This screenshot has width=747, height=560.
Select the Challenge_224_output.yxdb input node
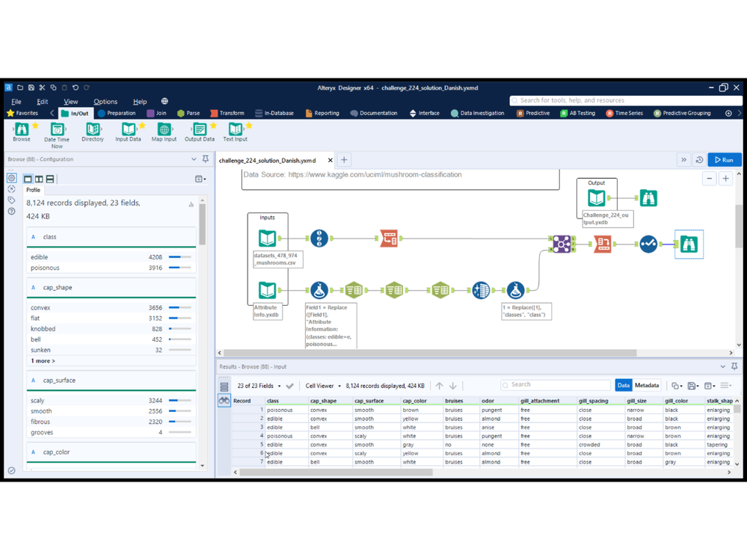coord(597,197)
